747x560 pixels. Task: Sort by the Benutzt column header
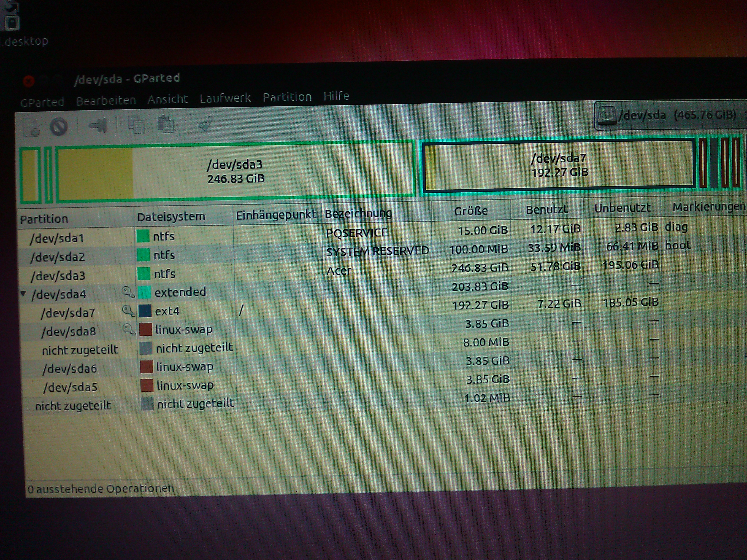tap(547, 210)
